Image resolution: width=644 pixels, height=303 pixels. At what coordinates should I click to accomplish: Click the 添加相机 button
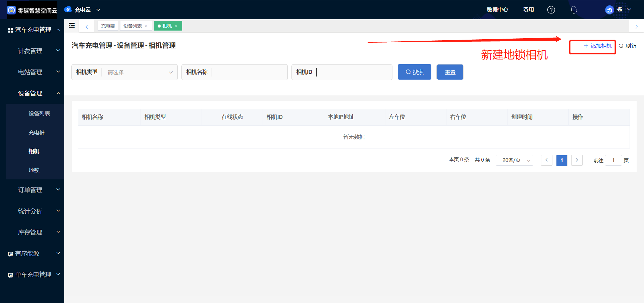[x=598, y=46]
